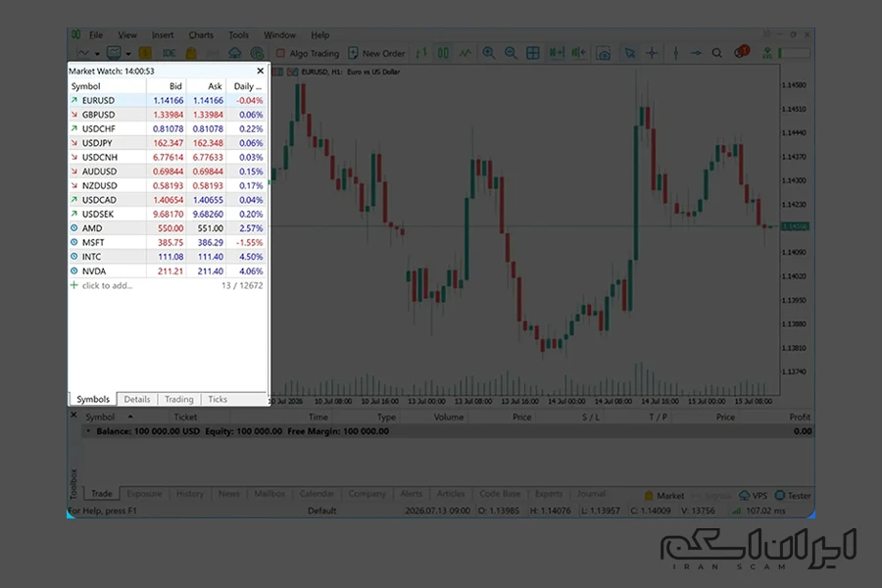This screenshot has width=882, height=588.
Task: Open the Trade tab in Toolbox
Action: tap(102, 494)
